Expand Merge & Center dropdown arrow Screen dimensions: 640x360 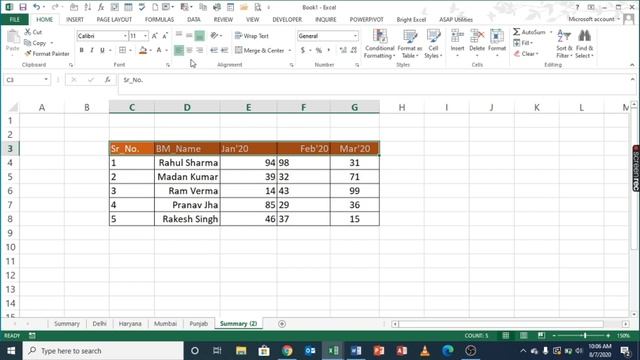(290, 50)
